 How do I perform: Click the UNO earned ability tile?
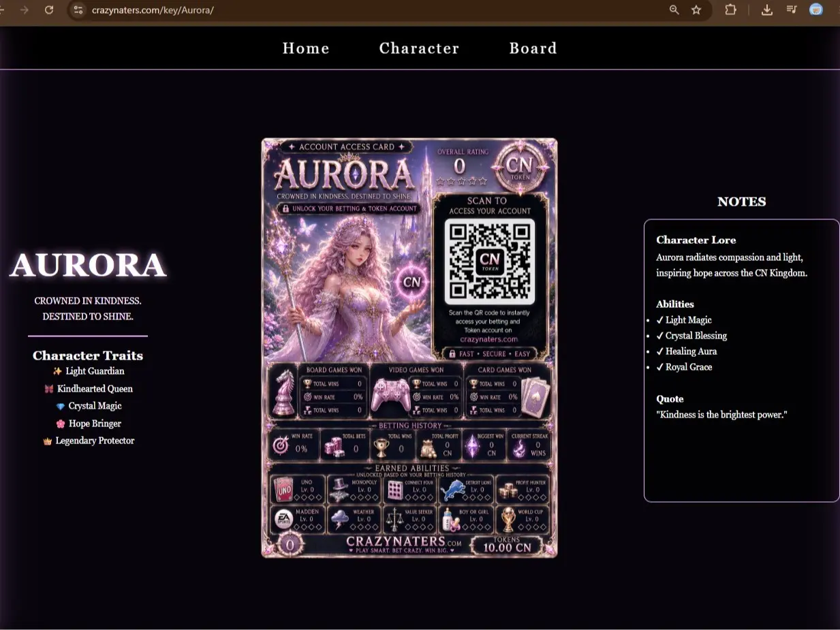297,489
